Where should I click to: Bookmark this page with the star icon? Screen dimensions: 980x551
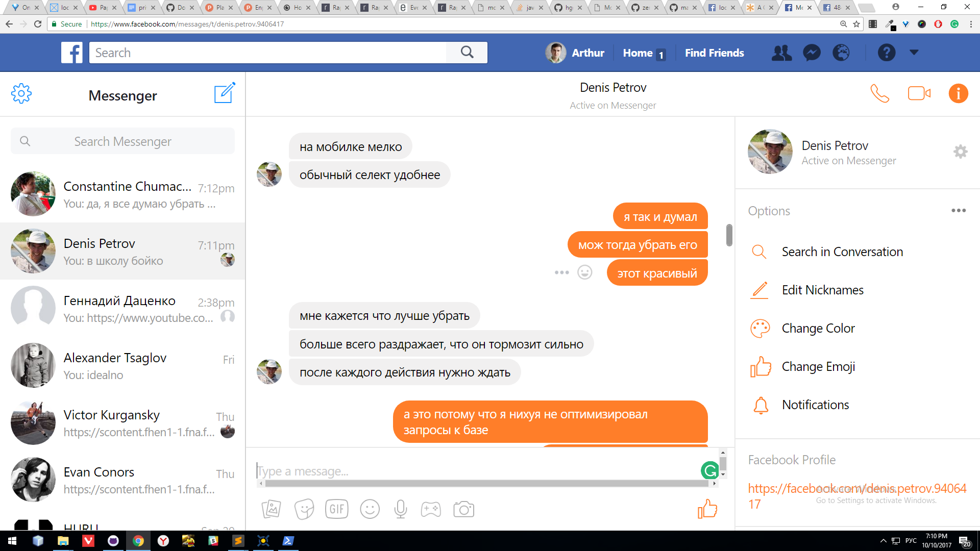(856, 24)
